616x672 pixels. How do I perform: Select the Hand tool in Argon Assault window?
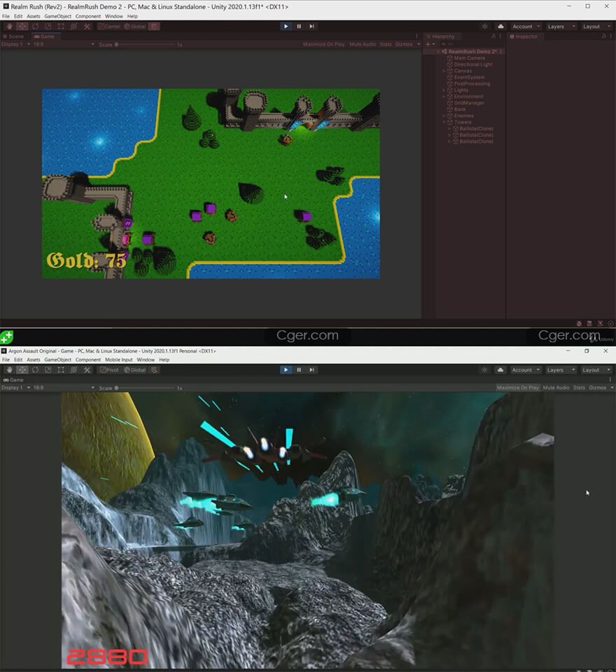click(9, 370)
